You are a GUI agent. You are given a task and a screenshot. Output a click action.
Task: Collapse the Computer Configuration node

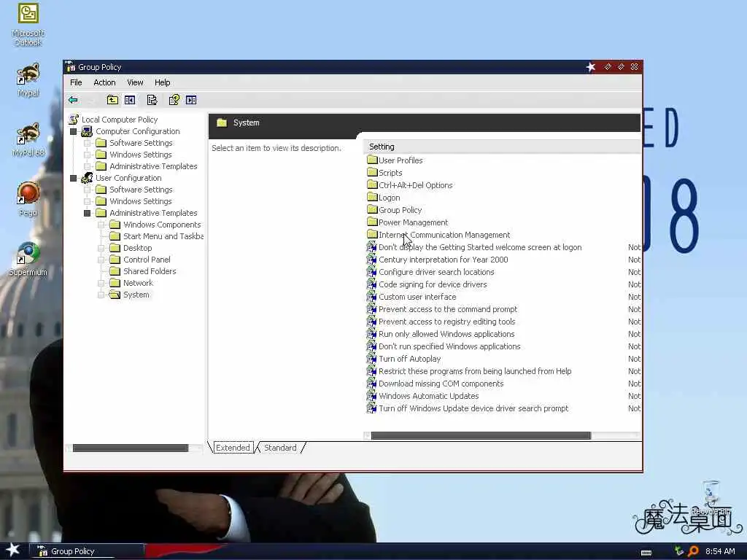pyautogui.click(x=74, y=131)
